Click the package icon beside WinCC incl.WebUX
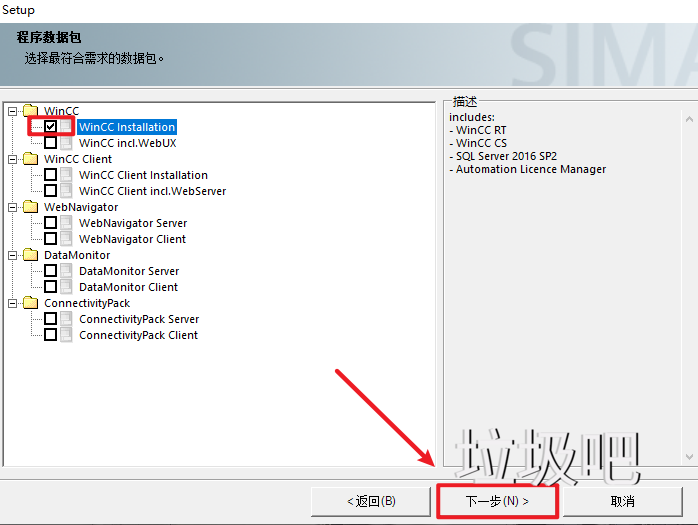The height and width of the screenshot is (525, 698). (66, 143)
